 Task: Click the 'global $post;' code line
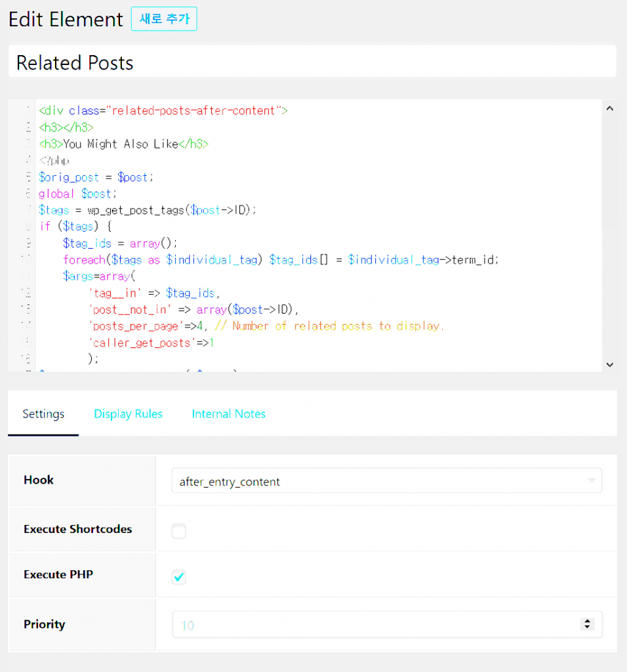[77, 194]
